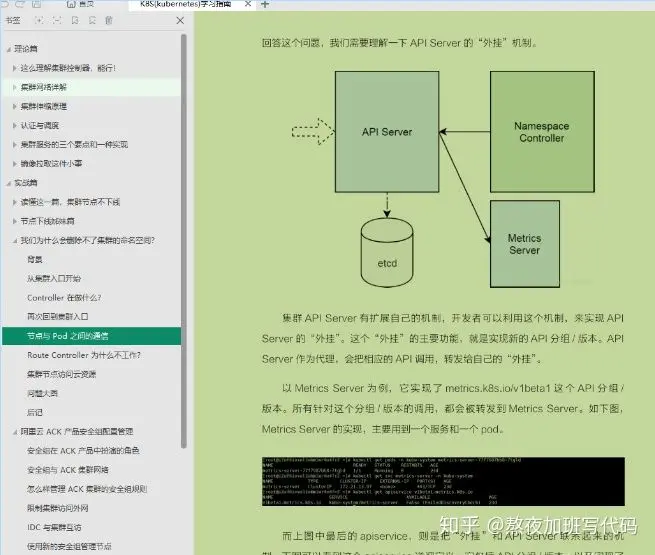Viewport: 655px width, 555px height.
Task: Expand the 集群网络详解 arrow
Action: pyautogui.click(x=15, y=87)
